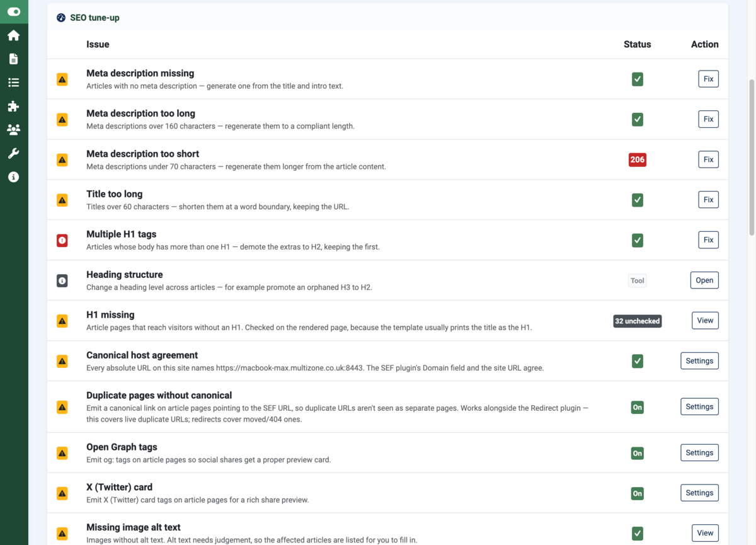Fix the Title too long issue
This screenshot has width=756, height=545.
click(x=709, y=200)
